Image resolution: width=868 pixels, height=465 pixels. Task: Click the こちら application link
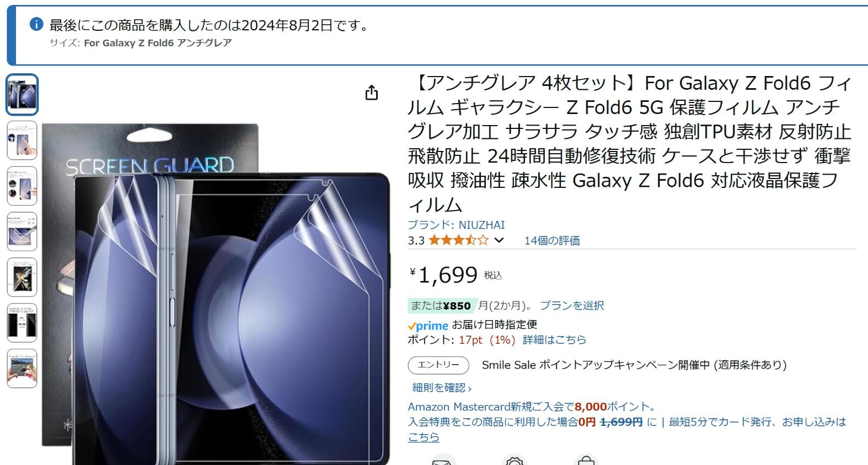(424, 437)
